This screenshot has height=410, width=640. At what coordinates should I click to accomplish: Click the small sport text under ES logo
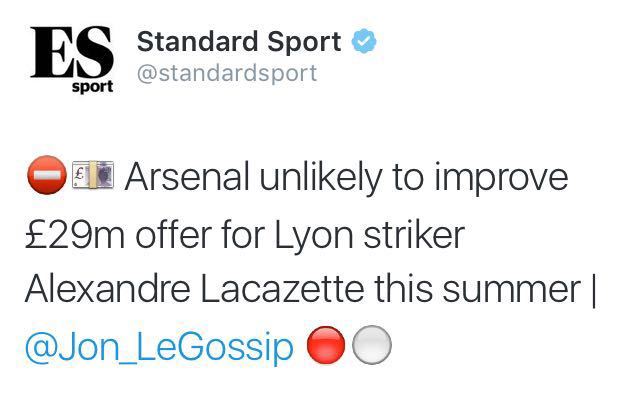(x=93, y=87)
